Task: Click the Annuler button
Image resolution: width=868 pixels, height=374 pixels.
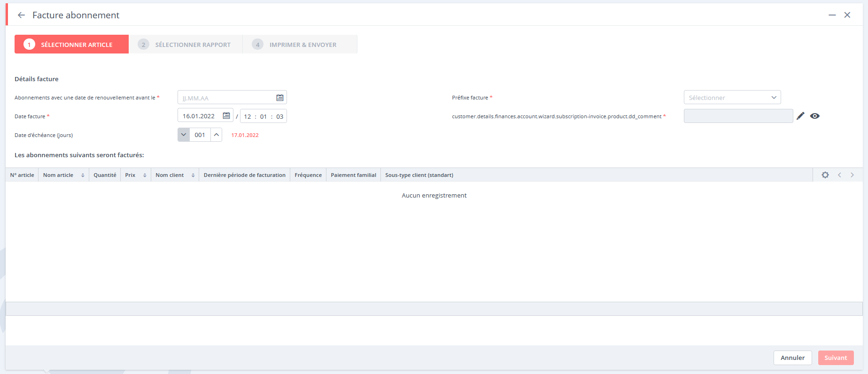Action: coord(792,358)
